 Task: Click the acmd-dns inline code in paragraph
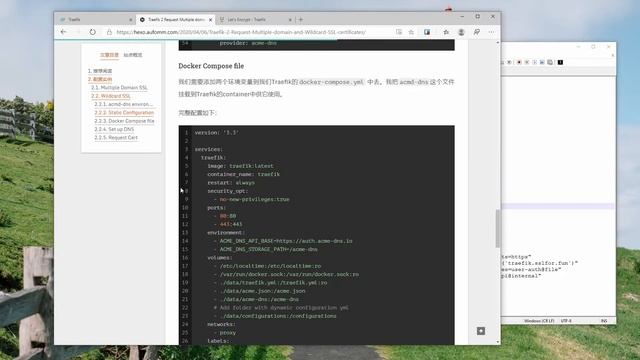click(413, 82)
